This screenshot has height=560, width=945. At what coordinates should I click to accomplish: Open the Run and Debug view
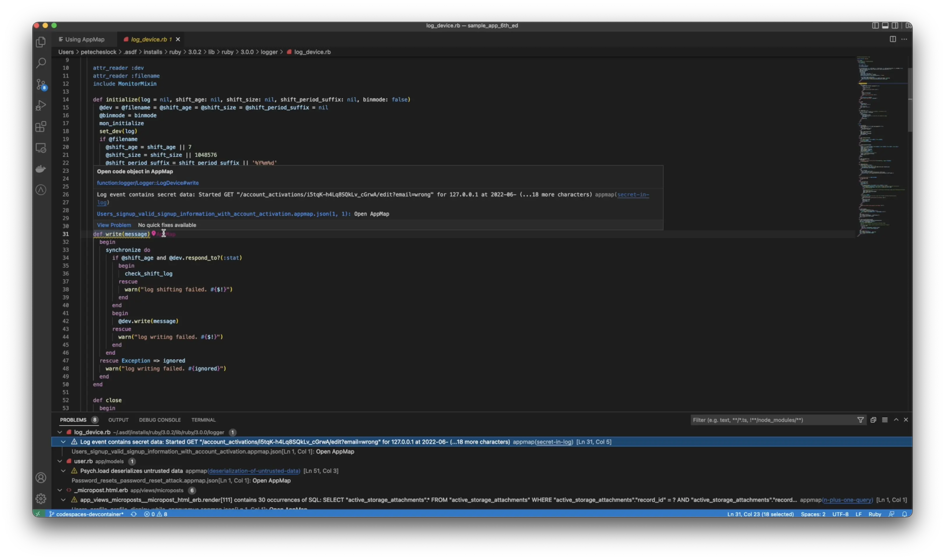[x=41, y=105]
